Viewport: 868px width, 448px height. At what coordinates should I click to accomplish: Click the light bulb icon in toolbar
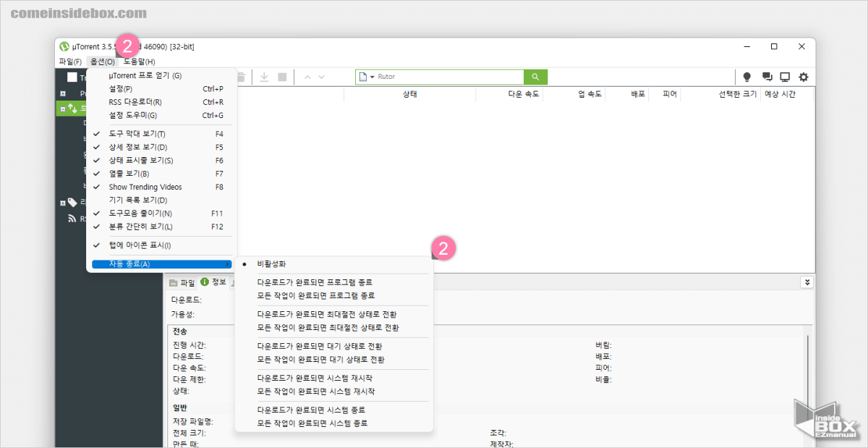747,77
